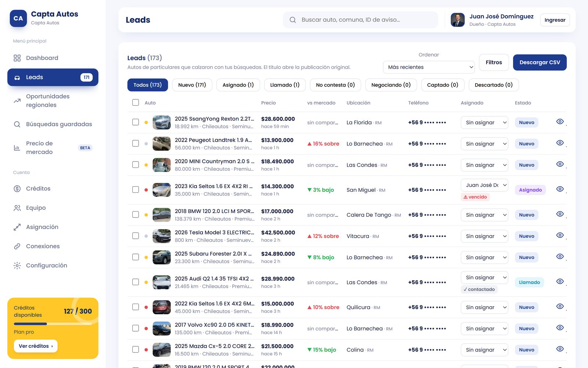Open the Ordenar Más recientes dropdown
Viewport: 588px width, 368px height.
[x=429, y=67]
